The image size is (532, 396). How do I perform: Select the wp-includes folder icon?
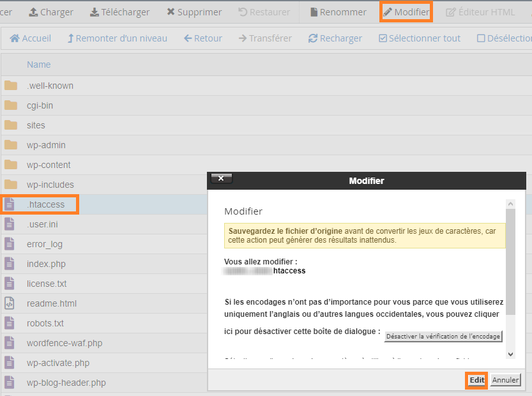coord(11,185)
